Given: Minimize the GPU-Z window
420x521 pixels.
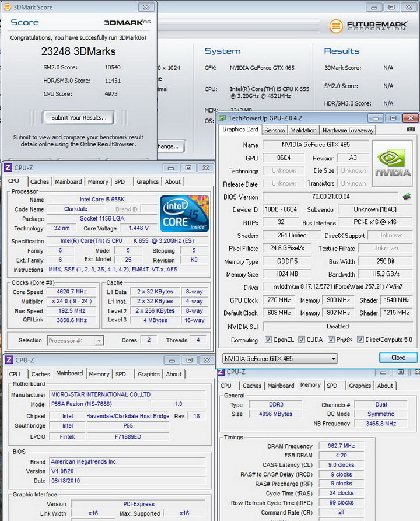Looking at the screenshot, I should [x=376, y=118].
